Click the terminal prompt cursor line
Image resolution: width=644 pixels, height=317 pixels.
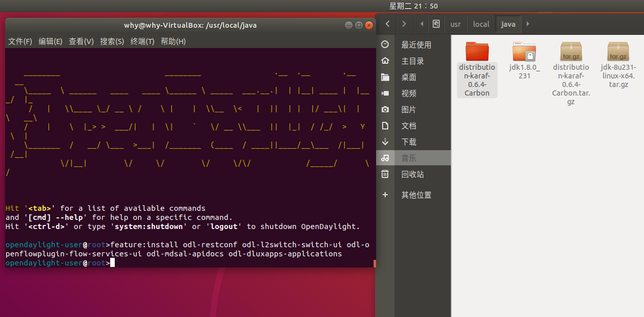pyautogui.click(x=60, y=263)
